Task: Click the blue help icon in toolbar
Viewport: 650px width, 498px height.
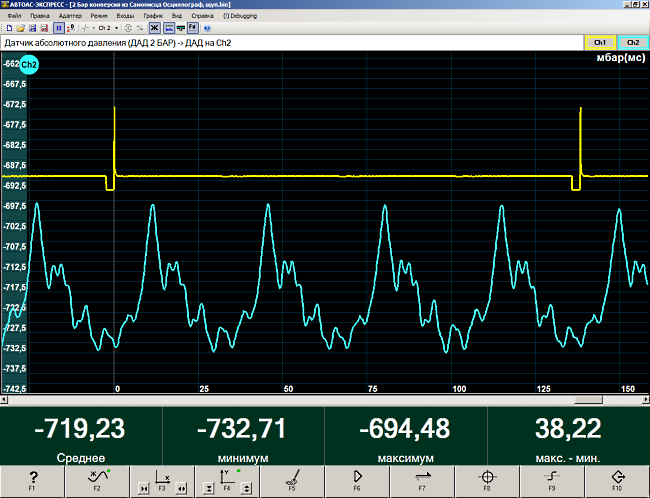Action: pos(206,27)
